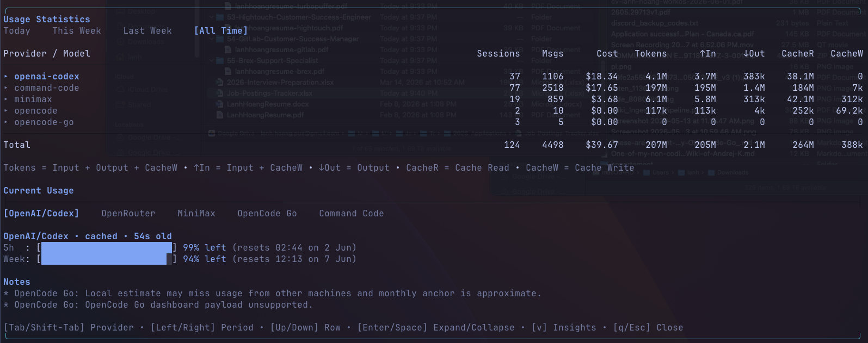This screenshot has height=343, width=868.
Task: Switch to the Last Week period tab
Action: (147, 31)
